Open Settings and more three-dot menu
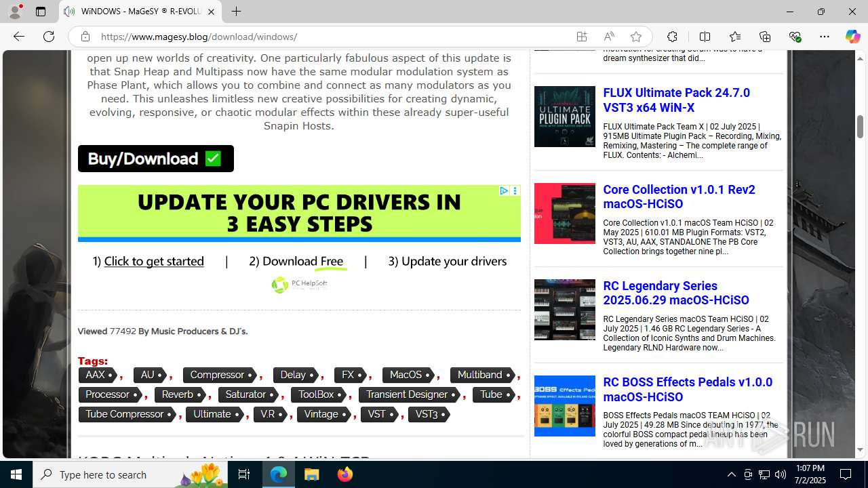The width and height of the screenshot is (868, 488). [825, 37]
